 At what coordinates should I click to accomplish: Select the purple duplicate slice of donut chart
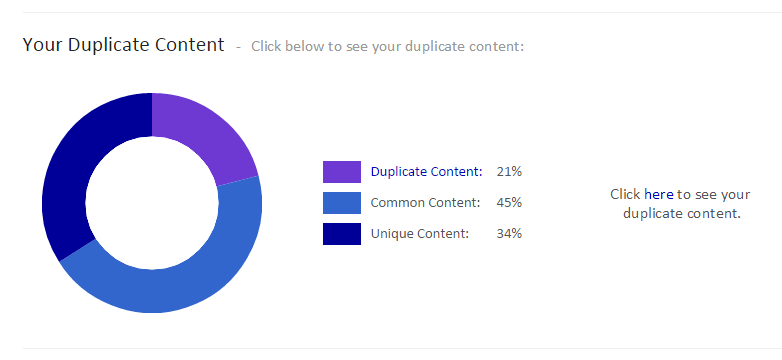(207, 135)
